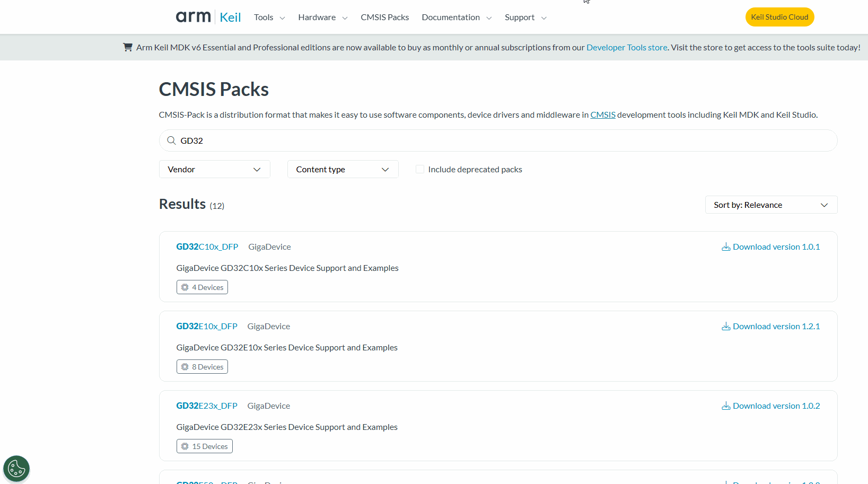Open the Vendor filter dropdown
This screenshot has height=484, width=868.
(215, 169)
